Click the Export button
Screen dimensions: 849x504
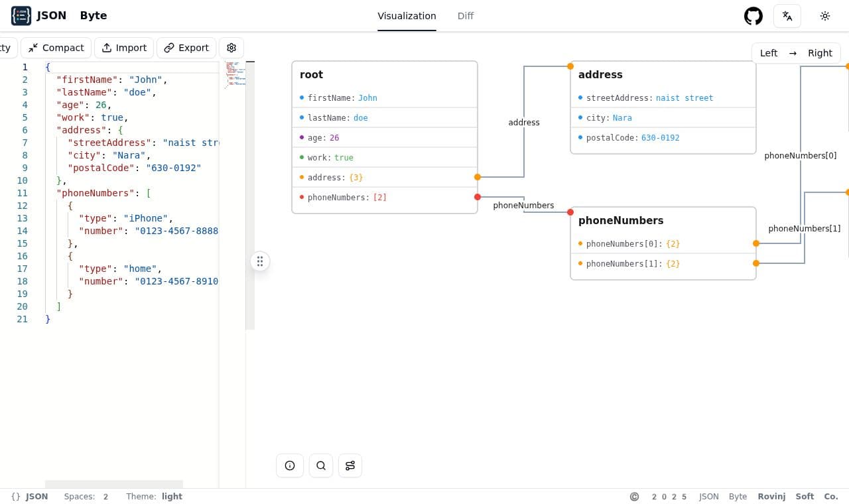click(x=186, y=48)
